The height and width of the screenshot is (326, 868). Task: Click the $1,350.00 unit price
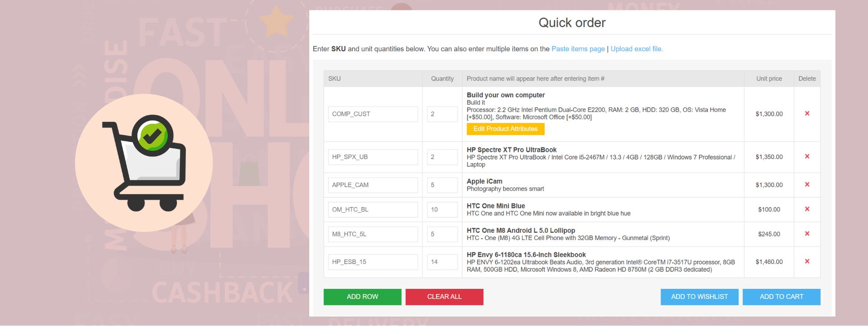(x=769, y=157)
